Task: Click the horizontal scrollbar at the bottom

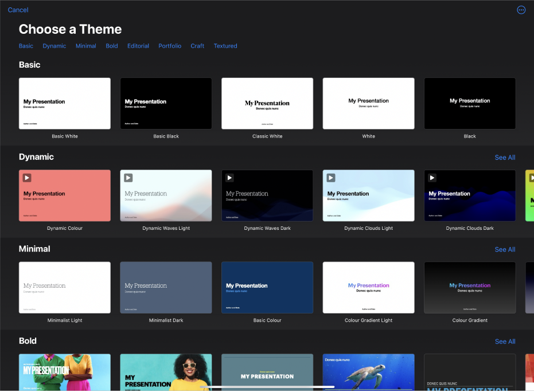Action: point(267,387)
